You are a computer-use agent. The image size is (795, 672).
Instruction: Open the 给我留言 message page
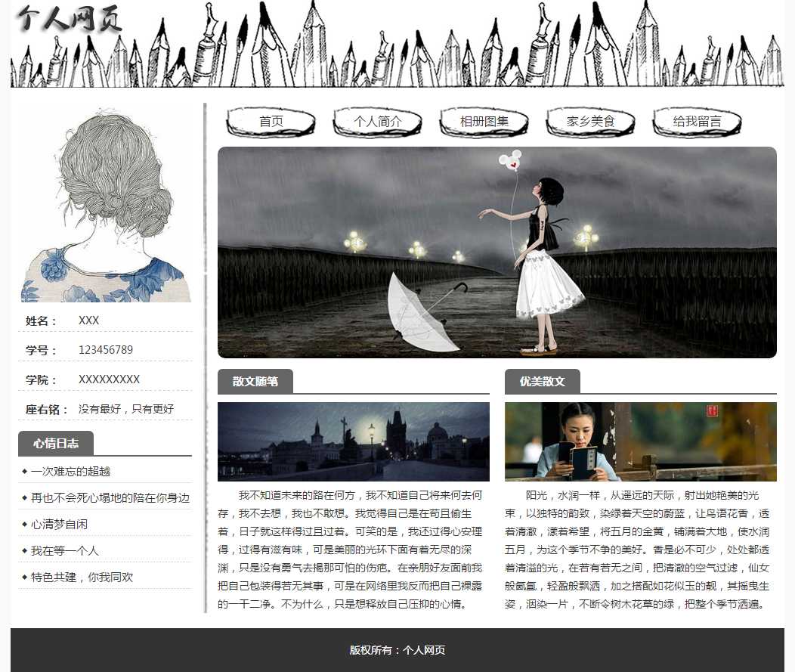click(x=697, y=122)
